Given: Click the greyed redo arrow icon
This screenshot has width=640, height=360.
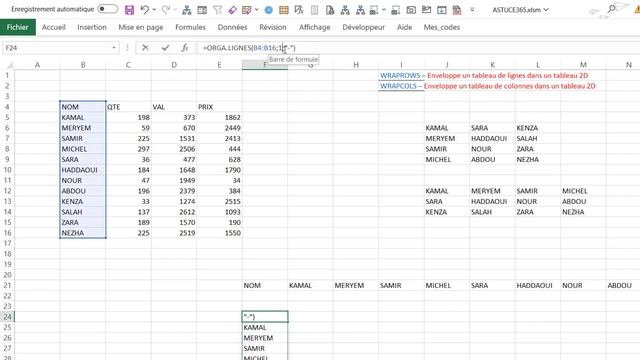Looking at the screenshot, I should click(165, 10).
